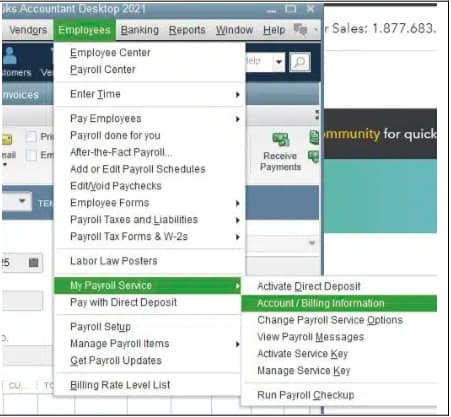Open the Help menu
The width and height of the screenshot is (451, 417).
click(274, 30)
